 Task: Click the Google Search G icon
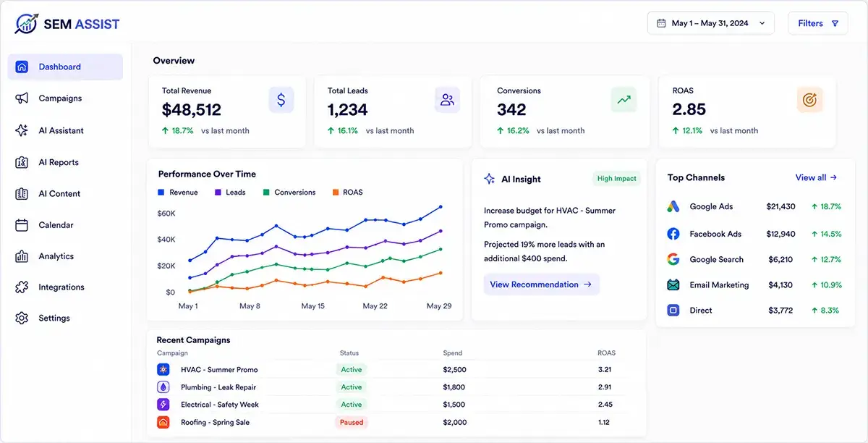point(673,259)
